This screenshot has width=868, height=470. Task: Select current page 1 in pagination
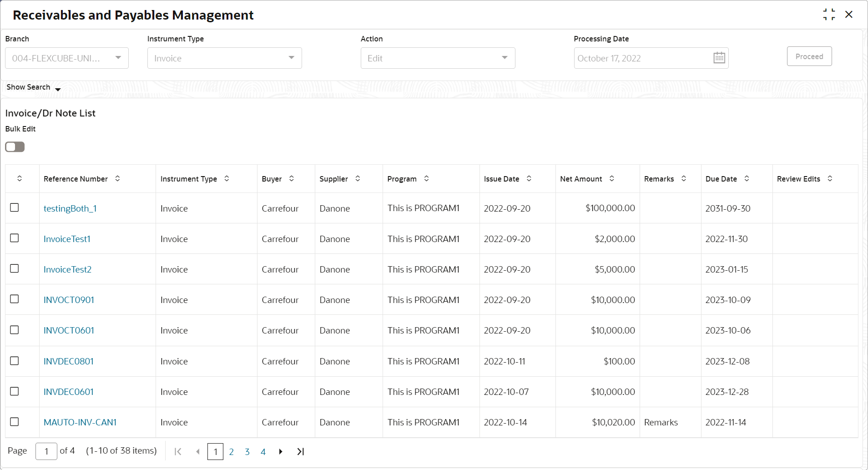coord(215,452)
